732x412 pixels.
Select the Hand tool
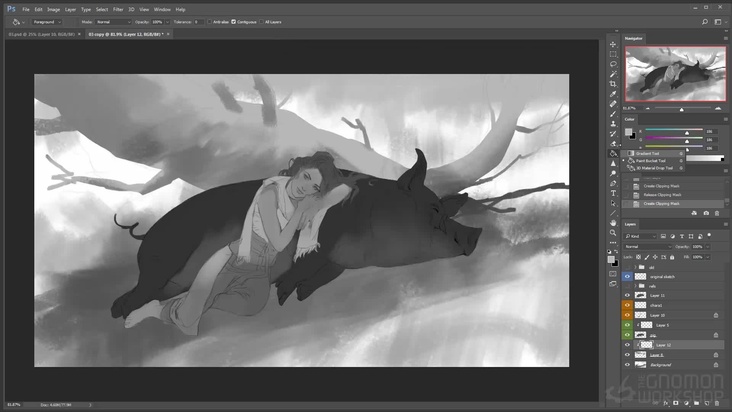coord(613,223)
